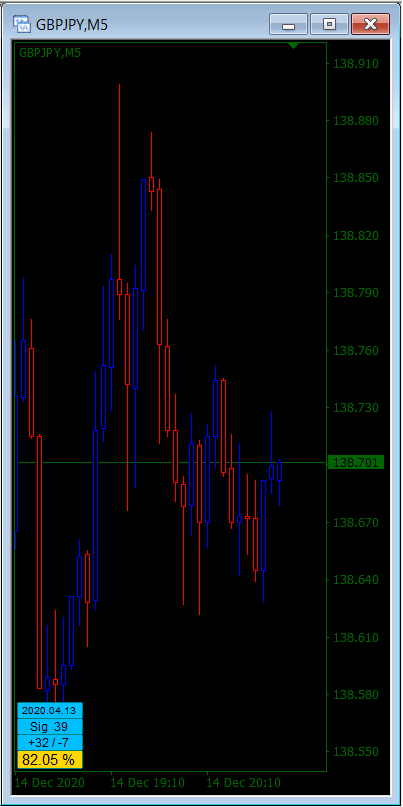The height and width of the screenshot is (807, 403).
Task: Click the chart shift triangle marker at top
Action: click(x=293, y=46)
